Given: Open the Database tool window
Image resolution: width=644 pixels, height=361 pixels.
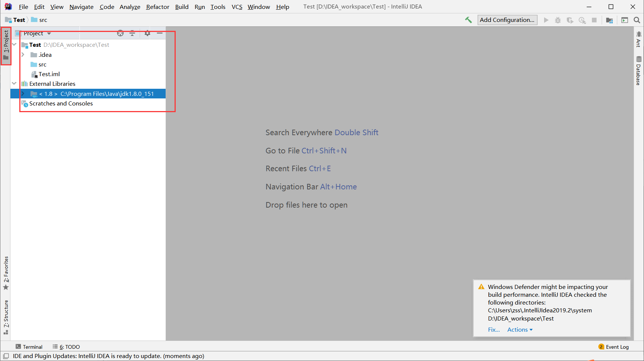Looking at the screenshot, I should [638, 71].
